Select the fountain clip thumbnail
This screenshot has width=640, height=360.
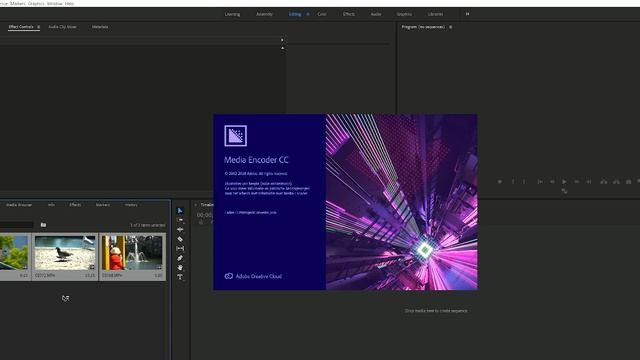click(132, 253)
